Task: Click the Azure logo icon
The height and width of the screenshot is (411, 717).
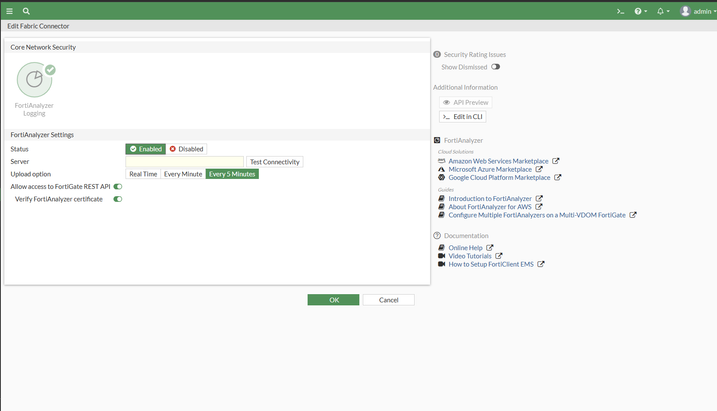Action: (441, 169)
